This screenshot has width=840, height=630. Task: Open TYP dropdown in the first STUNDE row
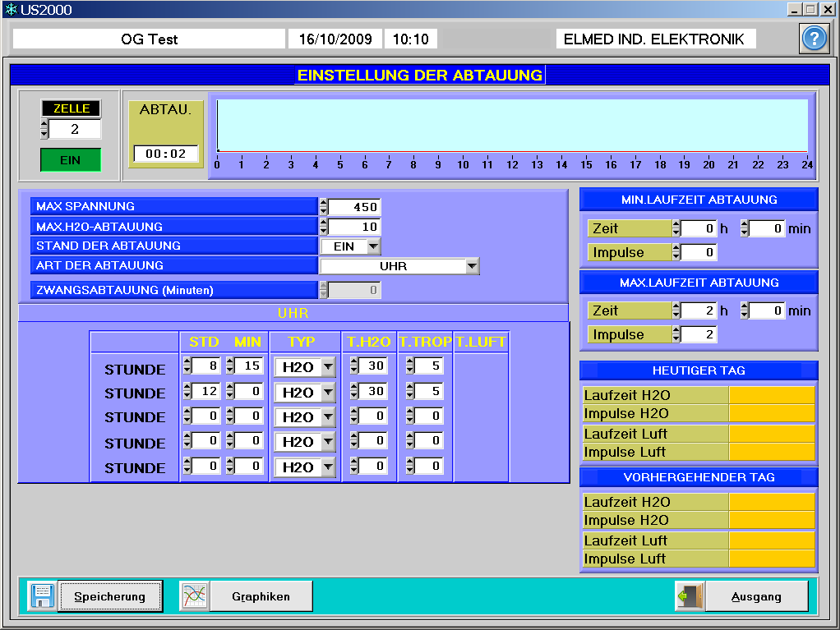click(x=328, y=368)
